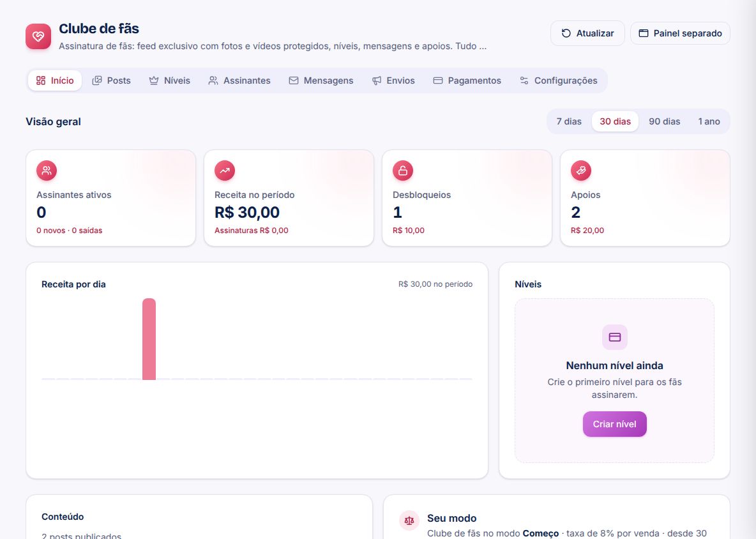Click the R$ 20,00 under Apoios
Screen dimensions: 756x539
[587, 231]
